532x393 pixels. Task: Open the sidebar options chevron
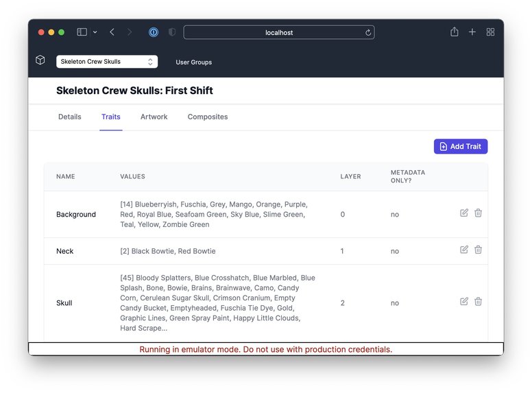[x=95, y=32]
